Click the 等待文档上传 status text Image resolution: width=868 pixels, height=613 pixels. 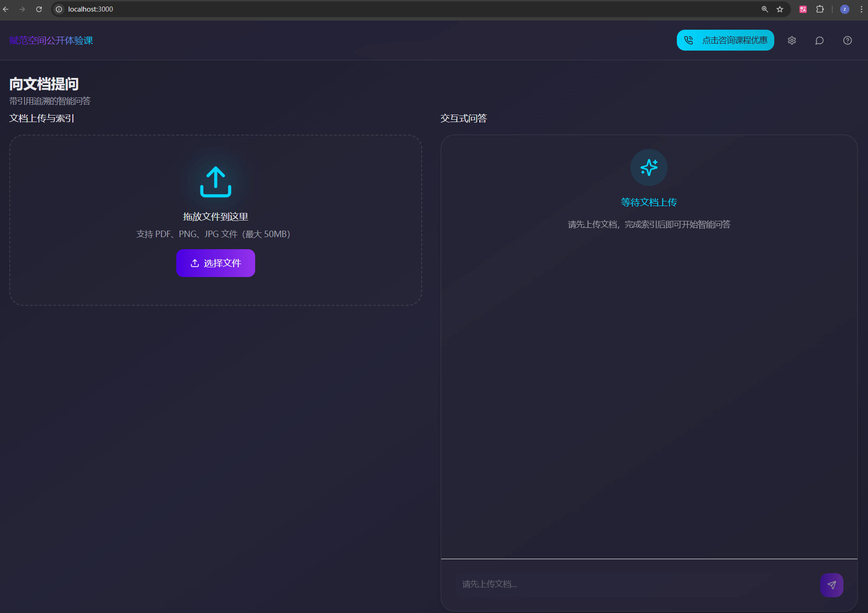click(649, 202)
